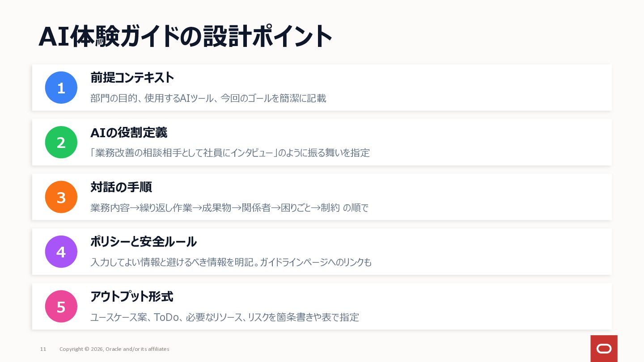Click the 業務内容→繰り返し作業 sequence text
This screenshot has height=362, width=644.
229,208
